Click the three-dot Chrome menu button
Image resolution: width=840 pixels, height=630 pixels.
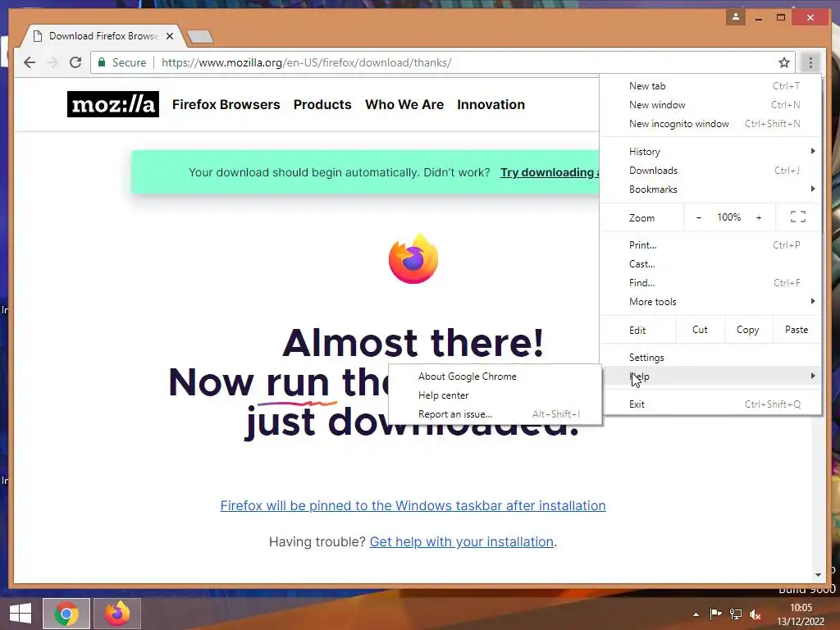810,62
